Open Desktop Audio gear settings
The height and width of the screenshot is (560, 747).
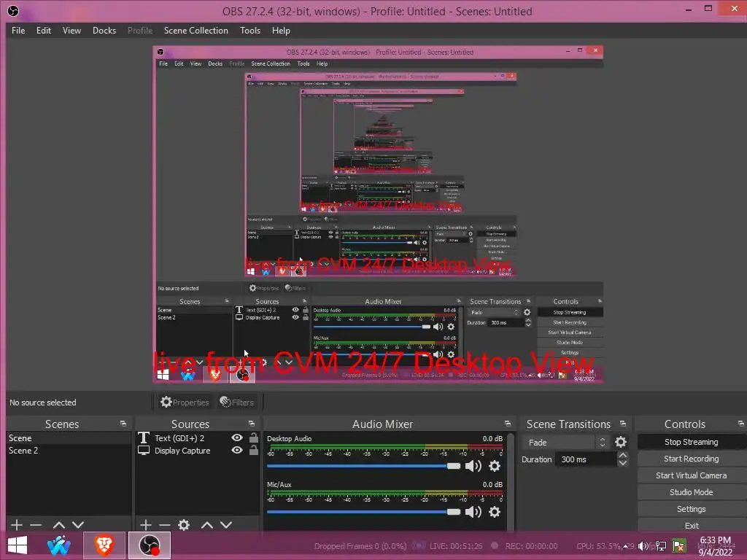(x=495, y=466)
